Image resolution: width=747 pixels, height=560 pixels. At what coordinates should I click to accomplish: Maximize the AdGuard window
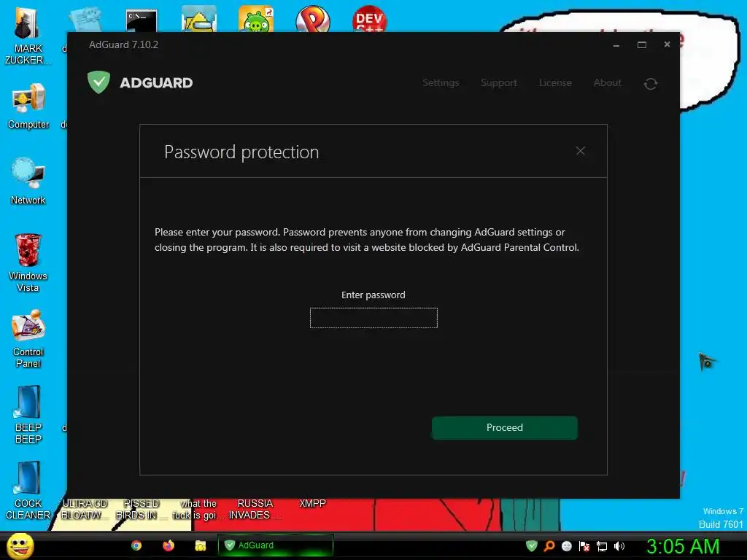[x=642, y=44]
